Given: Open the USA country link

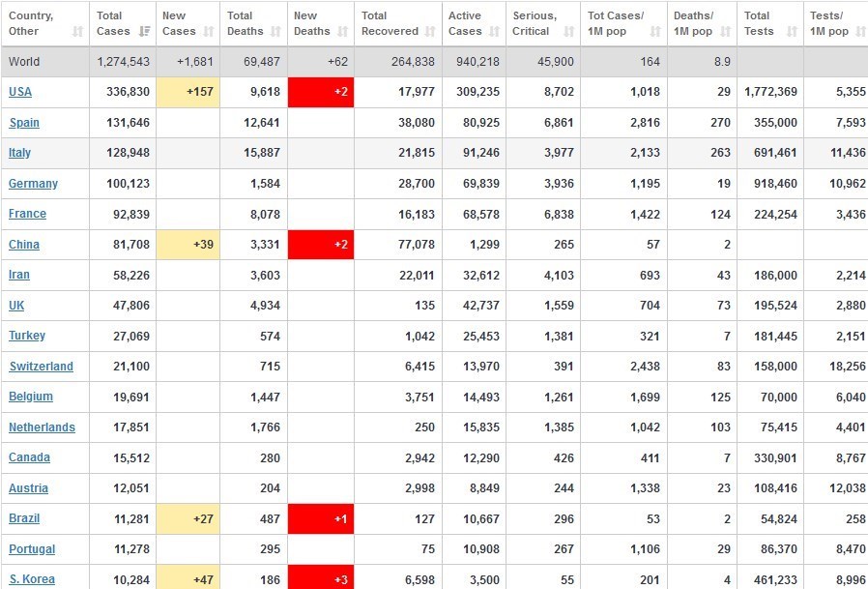Looking at the screenshot, I should pos(20,92).
